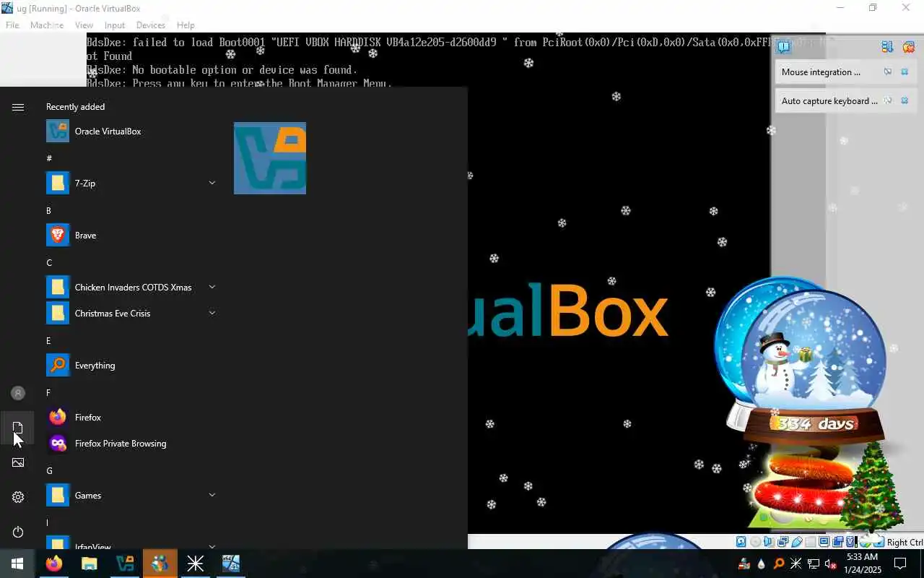
Task: Click the 'B' letter header in app list
Action: (48, 210)
